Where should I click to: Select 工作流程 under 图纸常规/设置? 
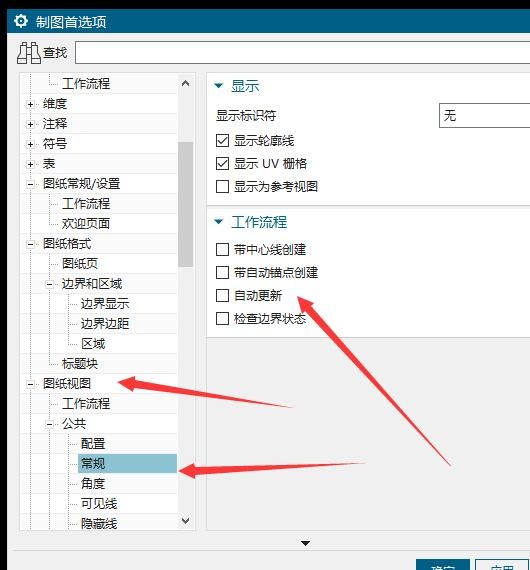coord(86,204)
